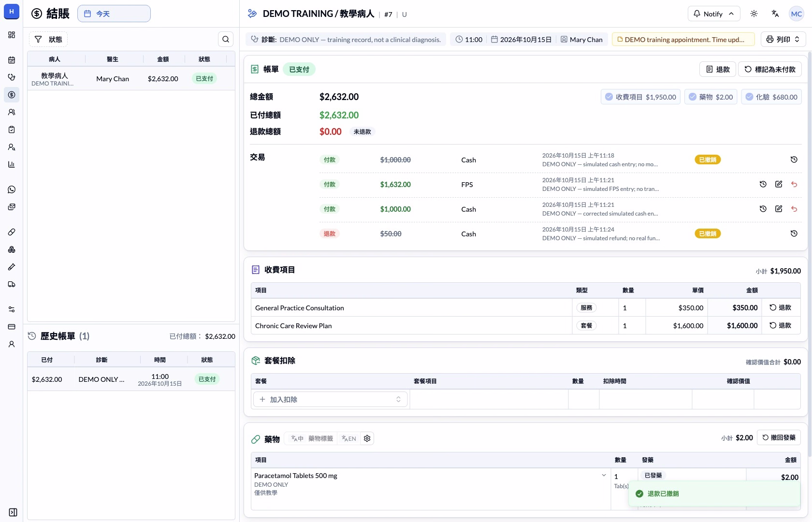Open the pill medication icon in sidebar
This screenshot has height=522, width=812.
pos(12,232)
